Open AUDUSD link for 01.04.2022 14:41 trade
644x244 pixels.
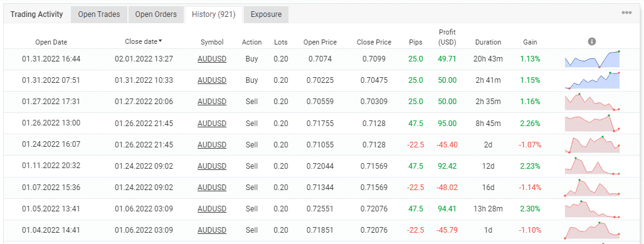[212, 230]
